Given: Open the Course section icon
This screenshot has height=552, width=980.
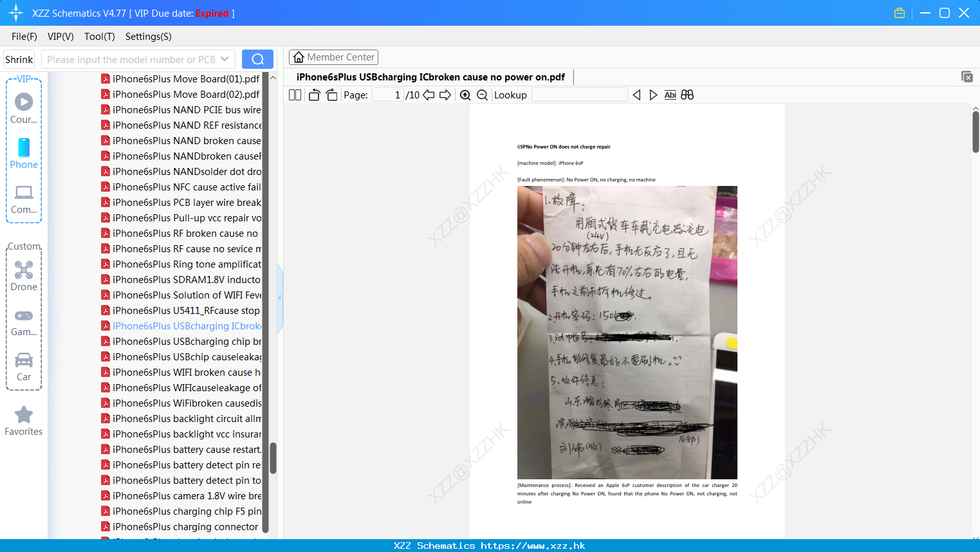Looking at the screenshot, I should click(x=24, y=102).
